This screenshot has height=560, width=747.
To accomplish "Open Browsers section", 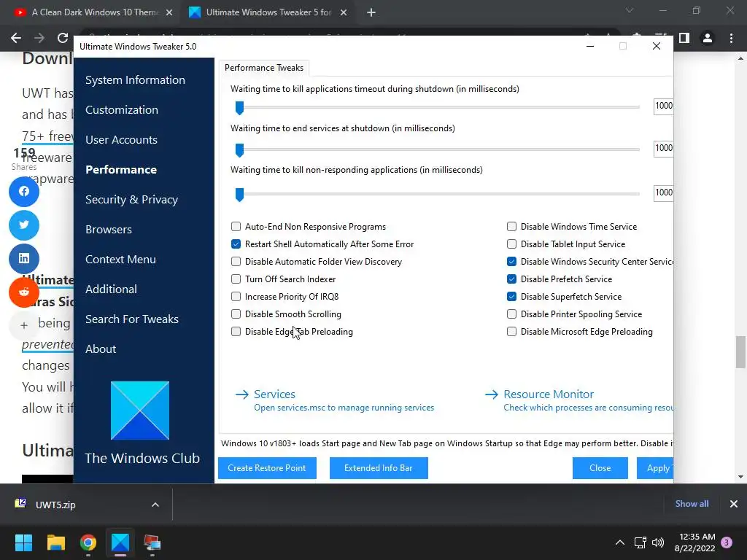I will coord(109,230).
